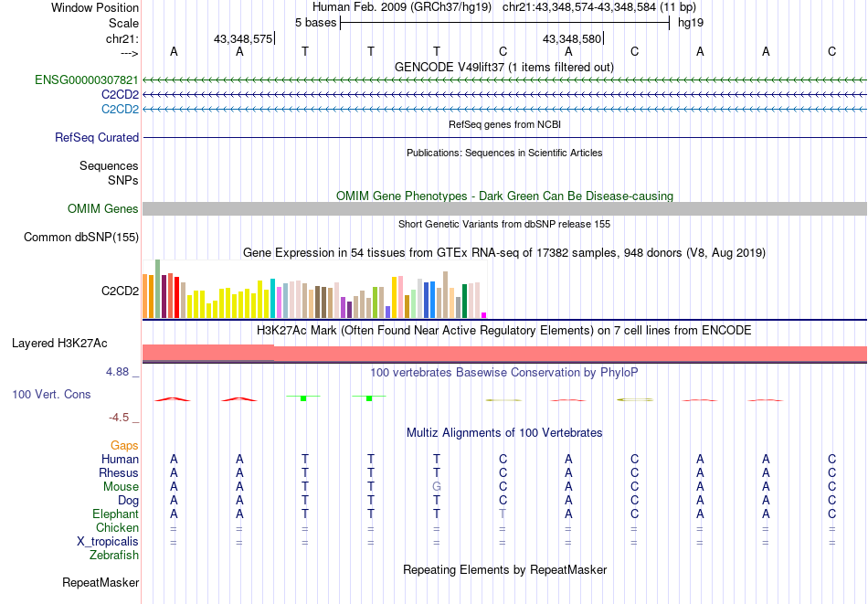Click the -4.5 PhyloP lower scale value
868x604 pixels.
[119, 418]
